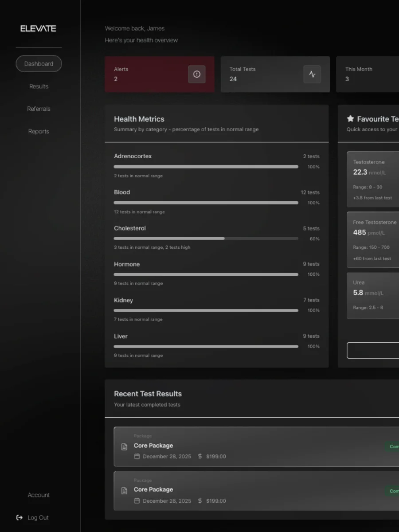
Task: Navigate to Reports in sidebar
Action: point(39,132)
